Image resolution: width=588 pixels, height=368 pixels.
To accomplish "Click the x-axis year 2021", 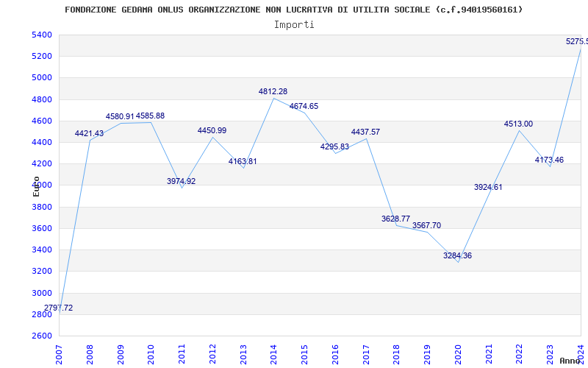I will [x=489, y=355].
